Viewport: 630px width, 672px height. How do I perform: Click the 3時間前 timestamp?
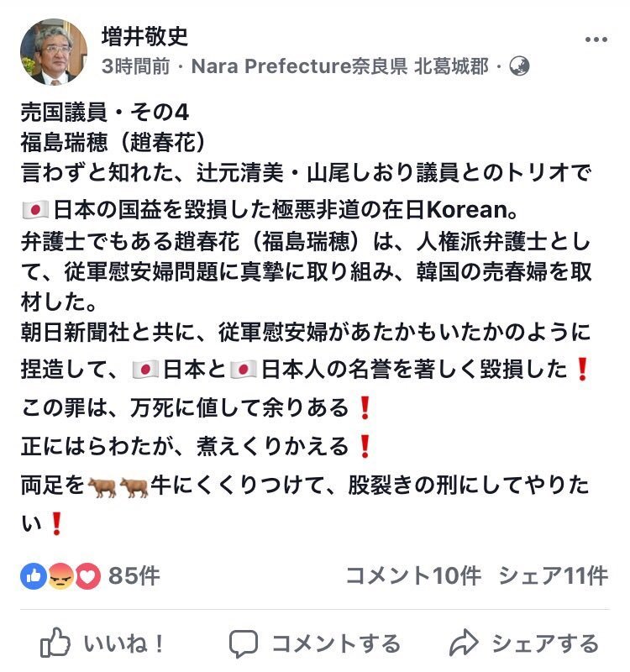click(x=136, y=66)
